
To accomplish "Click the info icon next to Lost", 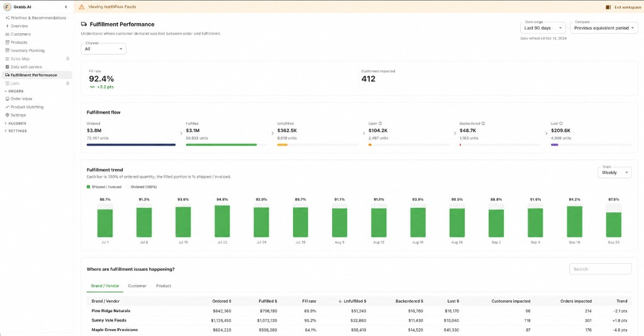I will click(561, 124).
